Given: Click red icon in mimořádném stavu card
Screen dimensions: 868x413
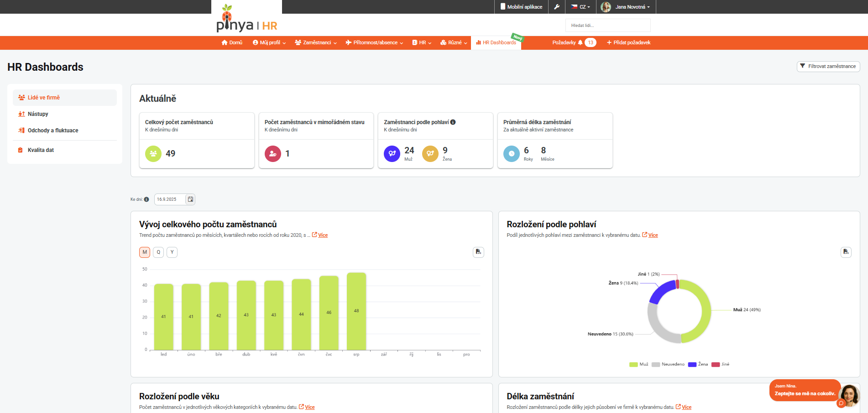Looking at the screenshot, I should coord(273,154).
